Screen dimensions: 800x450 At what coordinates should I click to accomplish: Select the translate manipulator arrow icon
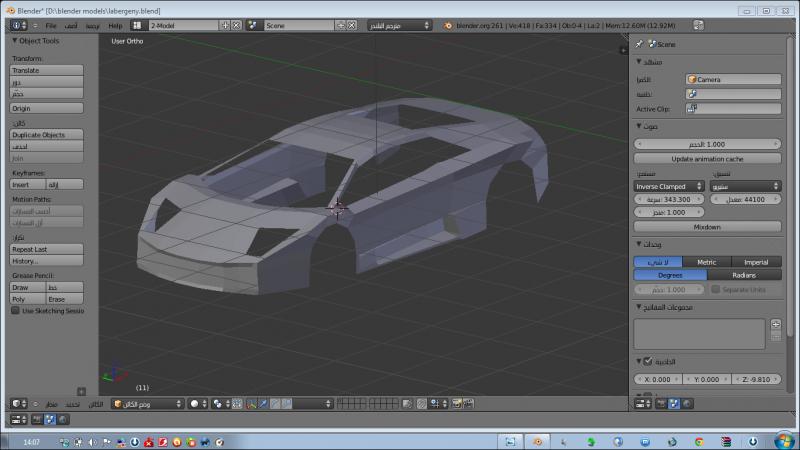[263, 404]
